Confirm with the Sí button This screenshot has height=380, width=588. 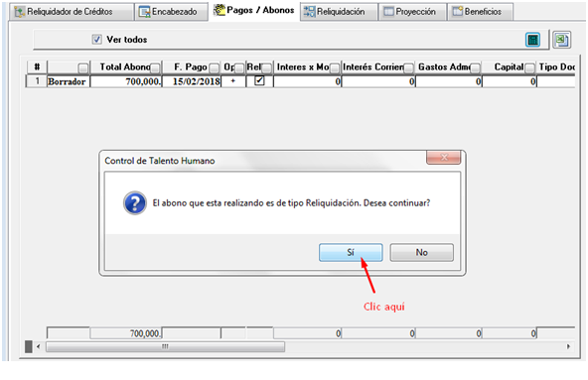351,253
